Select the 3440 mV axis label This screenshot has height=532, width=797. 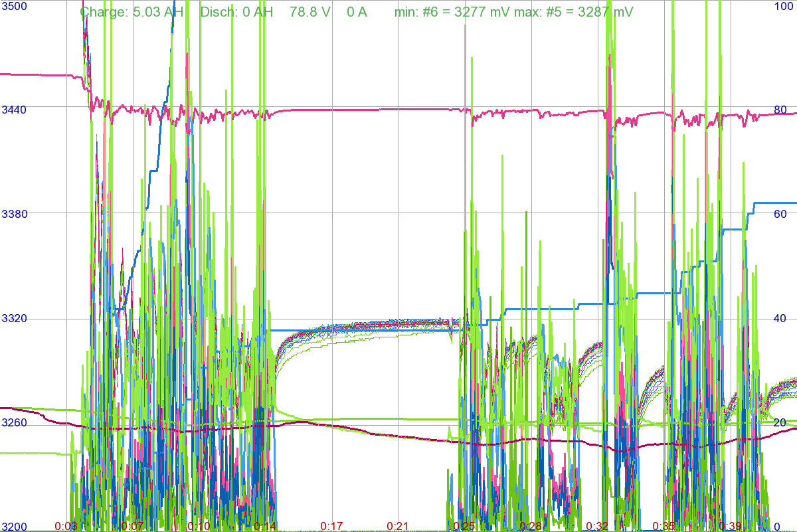[x=13, y=110]
